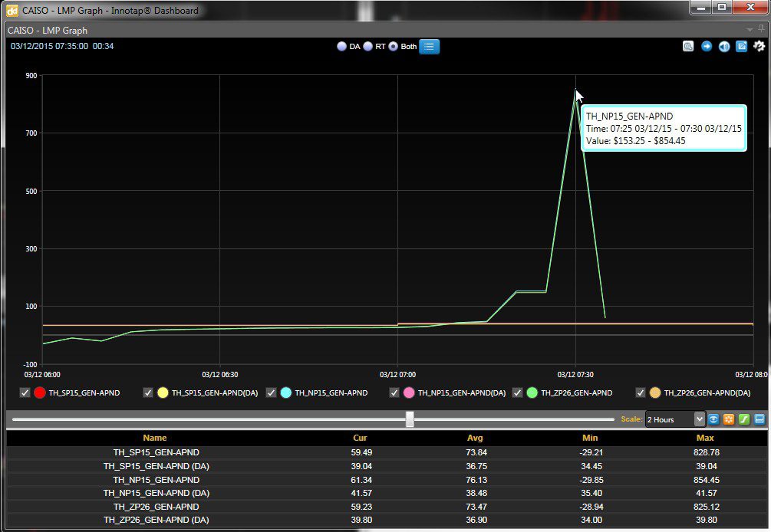Select the RT radio button
The image size is (771, 532).
pyautogui.click(x=367, y=47)
